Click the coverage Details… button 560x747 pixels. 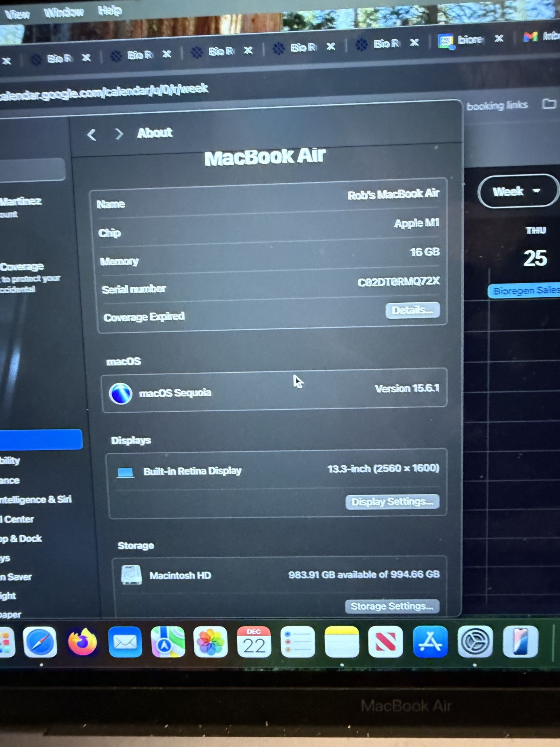412,310
